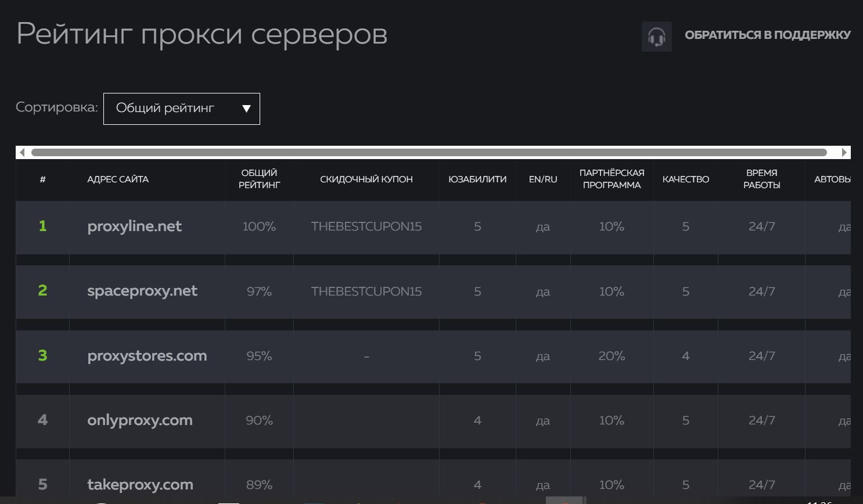Click the 'Общий рейтинг' column header
The image size is (863, 504).
[259, 179]
